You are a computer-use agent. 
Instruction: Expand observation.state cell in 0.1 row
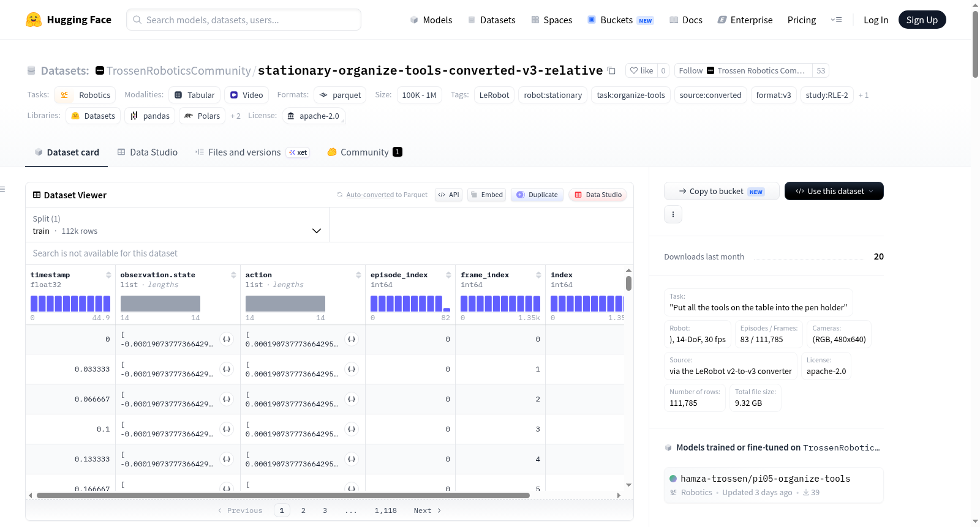(227, 429)
